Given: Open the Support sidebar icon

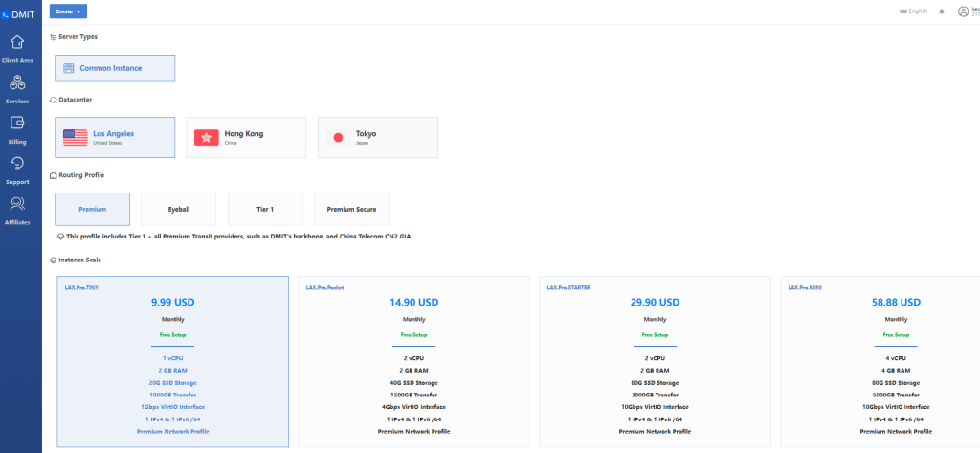Looking at the screenshot, I should pyautogui.click(x=17, y=165).
